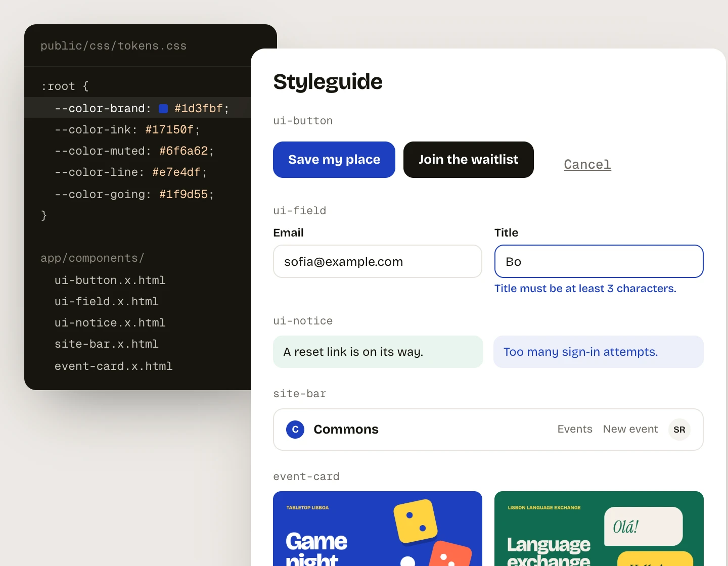This screenshot has height=566, width=728.
Task: Click the --color-line: #e7e4df line
Action: (x=131, y=172)
